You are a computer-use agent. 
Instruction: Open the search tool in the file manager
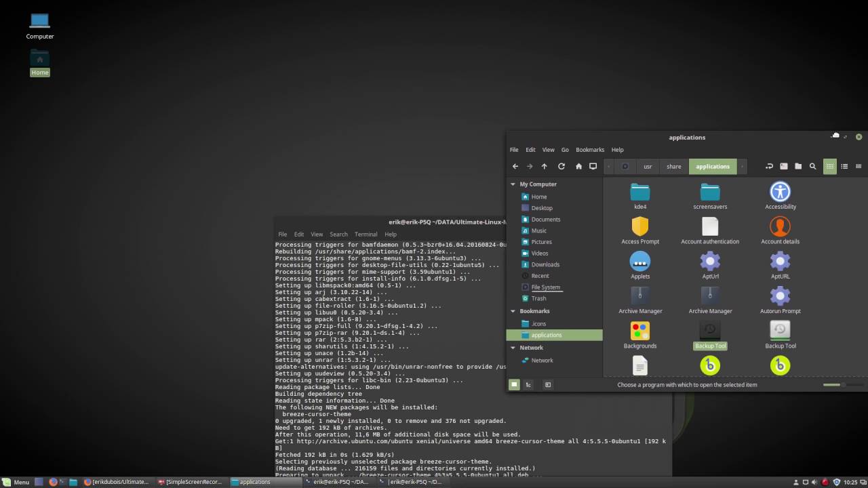coord(812,166)
